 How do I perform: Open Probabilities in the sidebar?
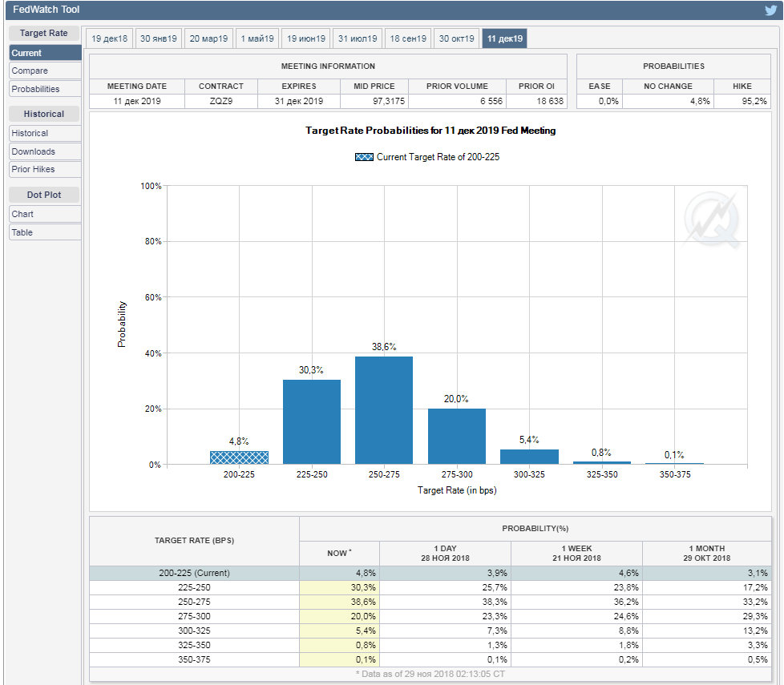(45, 89)
